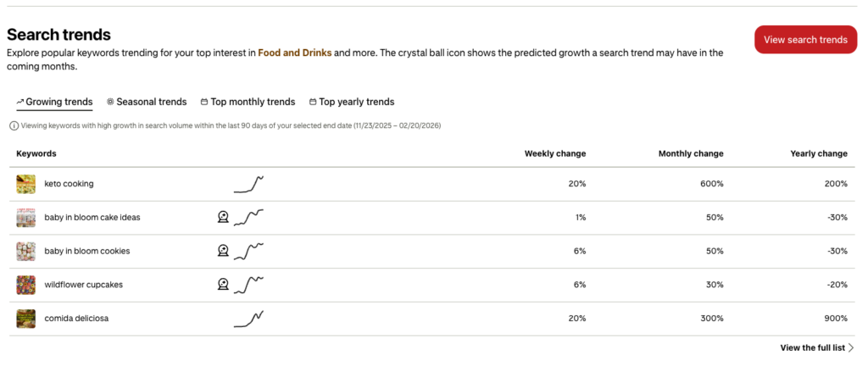Click keto cooking sparkline trend chart
Image resolution: width=868 pixels, height=366 pixels.
[x=249, y=184]
